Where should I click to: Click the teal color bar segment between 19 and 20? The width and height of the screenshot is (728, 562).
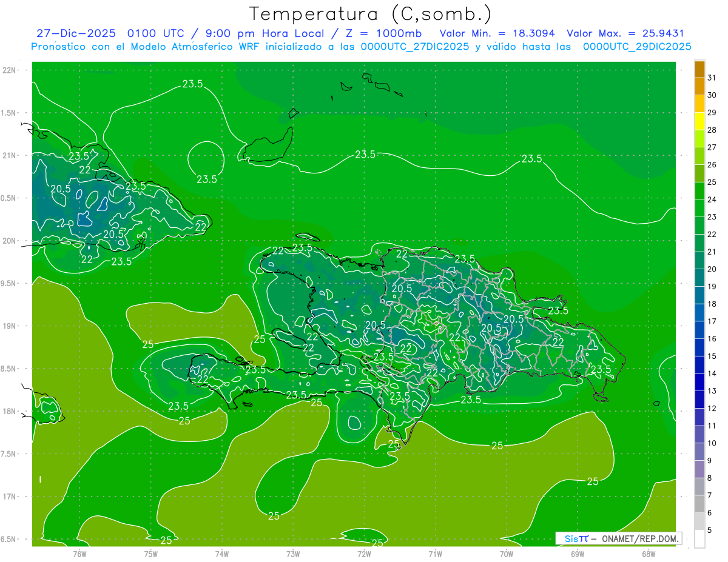tap(699, 278)
